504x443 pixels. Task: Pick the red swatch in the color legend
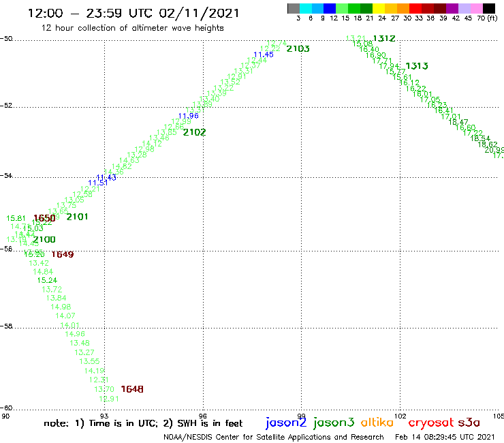415,8
